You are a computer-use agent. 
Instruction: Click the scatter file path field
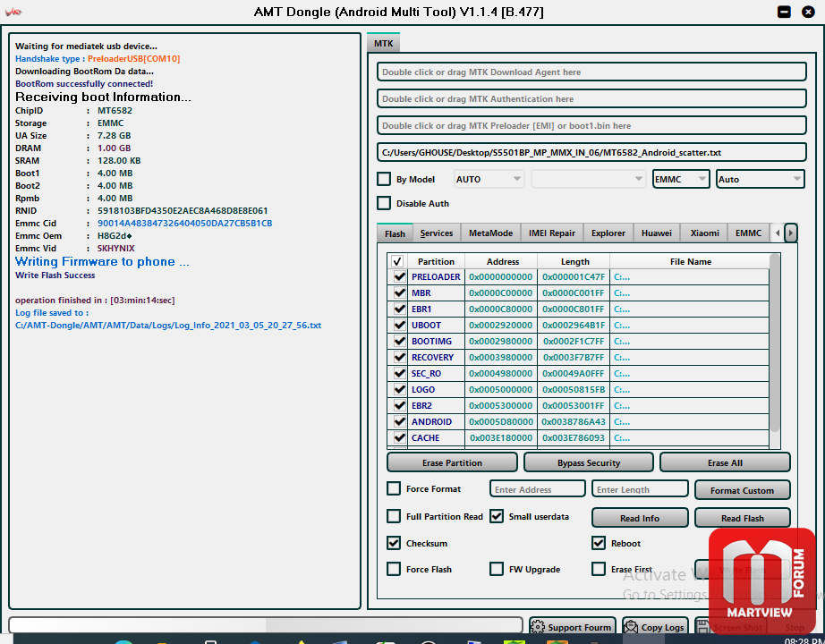coord(591,153)
